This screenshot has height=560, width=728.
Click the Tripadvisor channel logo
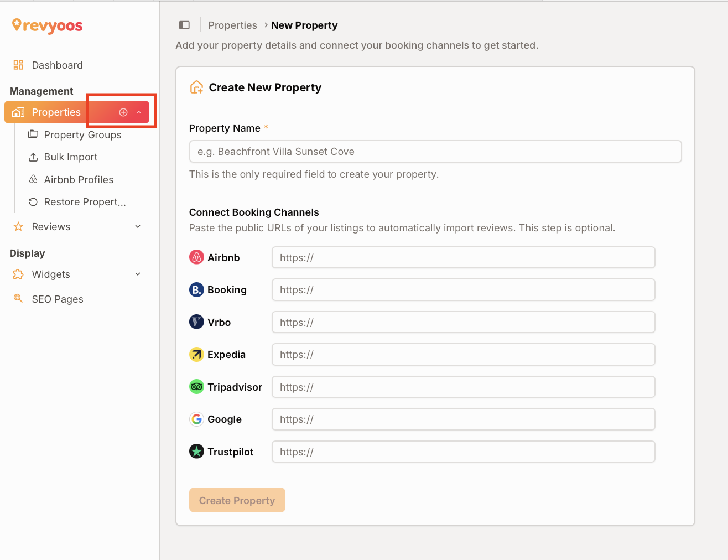(196, 387)
